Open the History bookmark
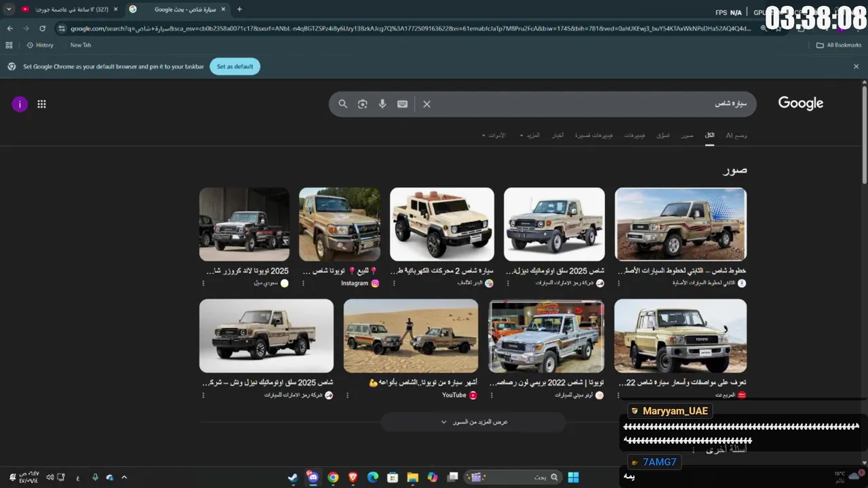 point(39,45)
